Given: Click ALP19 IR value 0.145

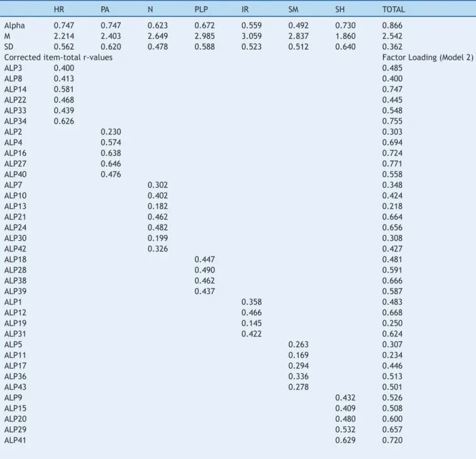Looking at the screenshot, I should 252,323.
